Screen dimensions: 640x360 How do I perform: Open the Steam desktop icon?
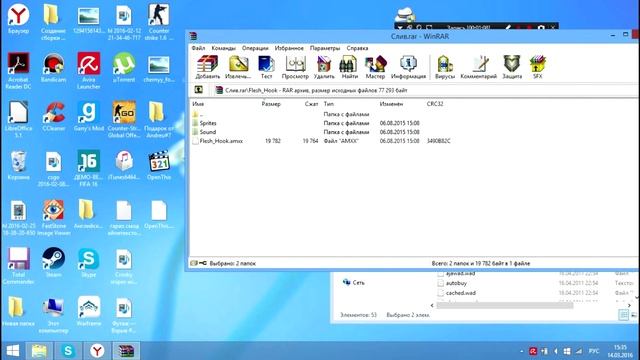pos(53,262)
